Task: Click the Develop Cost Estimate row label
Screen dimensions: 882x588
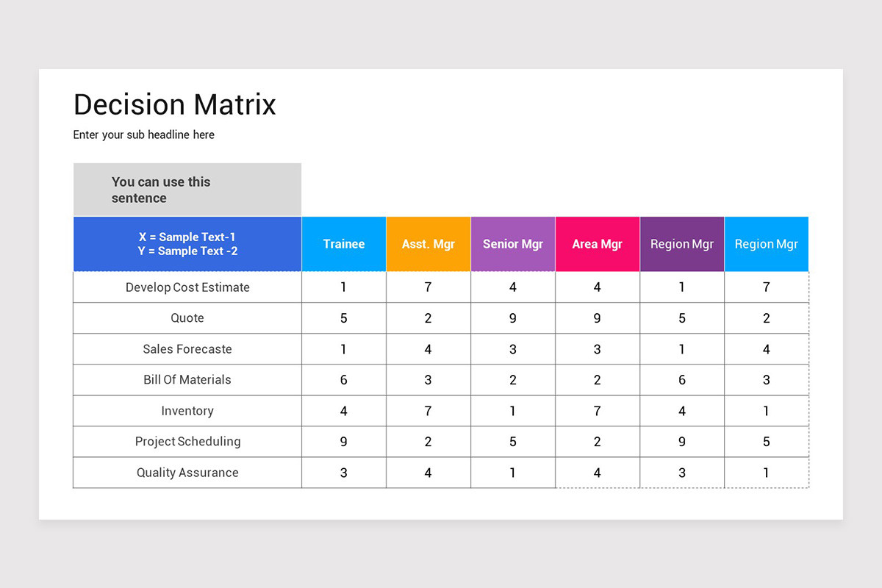Action: (187, 287)
